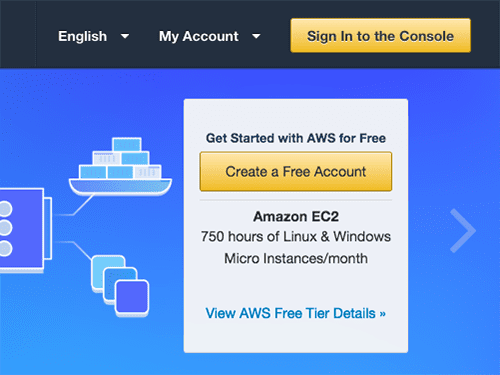Click Get Started with AWS for Free heading
Viewport: 500px width, 375px height.
click(296, 138)
